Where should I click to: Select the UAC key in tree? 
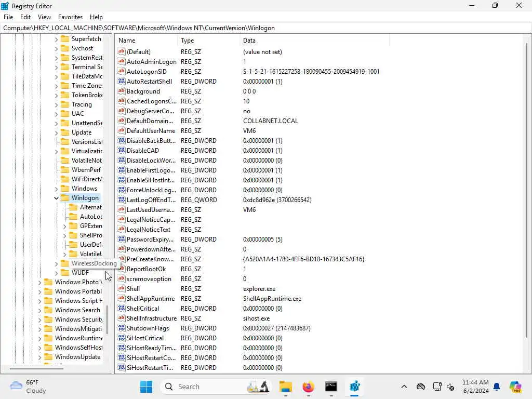[77, 114]
